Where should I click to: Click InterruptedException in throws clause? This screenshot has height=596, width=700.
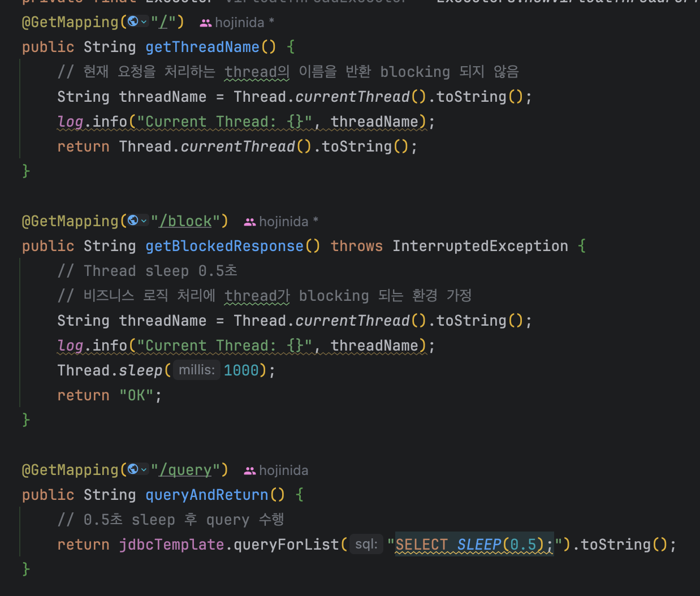tap(480, 246)
